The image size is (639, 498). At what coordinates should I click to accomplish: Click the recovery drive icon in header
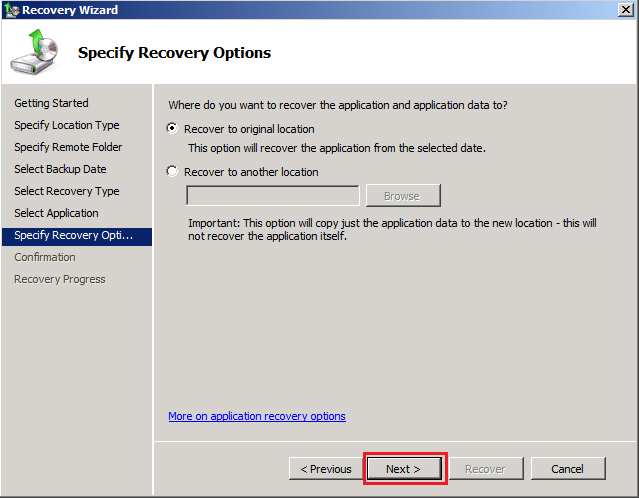34,53
